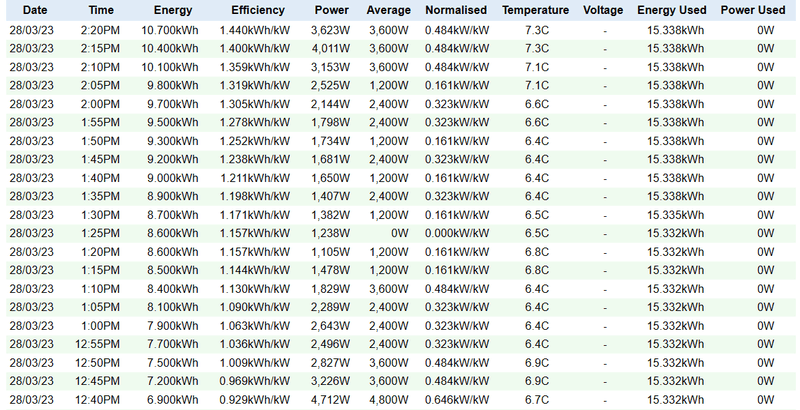Select the 2:20PM time cell

[x=100, y=31]
